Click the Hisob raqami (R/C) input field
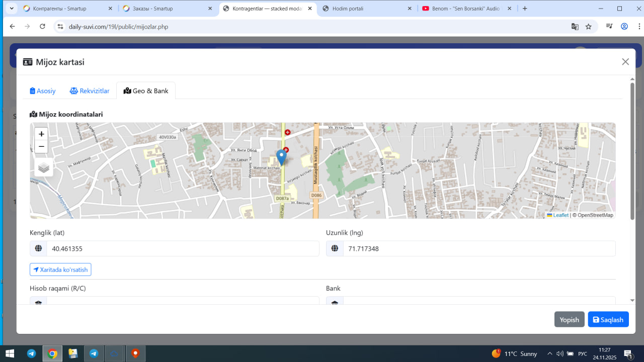 coord(183,300)
